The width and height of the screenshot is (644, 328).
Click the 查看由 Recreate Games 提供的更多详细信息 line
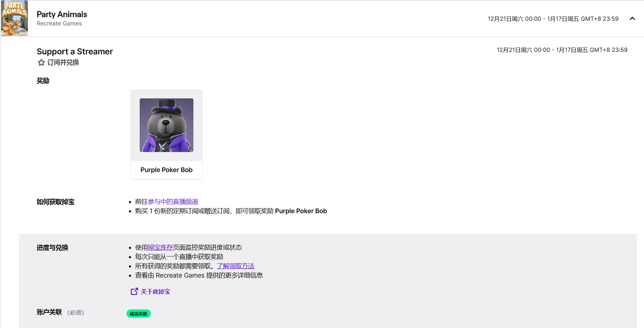(x=199, y=275)
